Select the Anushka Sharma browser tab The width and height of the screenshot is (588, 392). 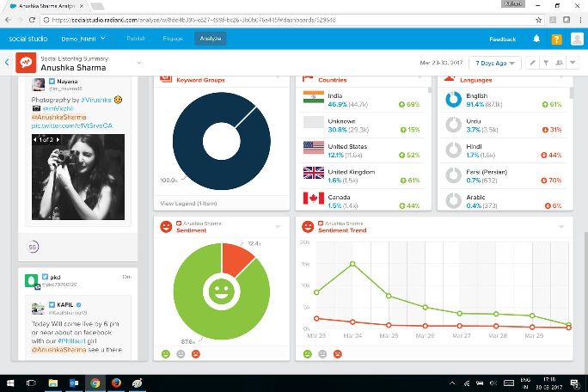(x=47, y=6)
